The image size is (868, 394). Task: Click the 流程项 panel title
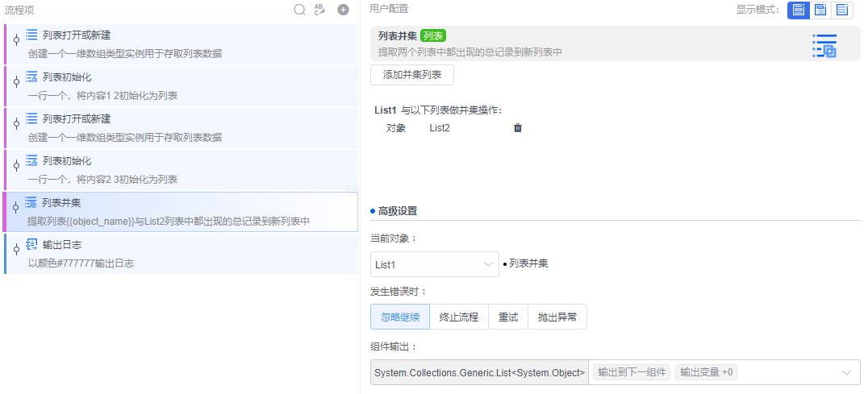pyautogui.click(x=20, y=10)
